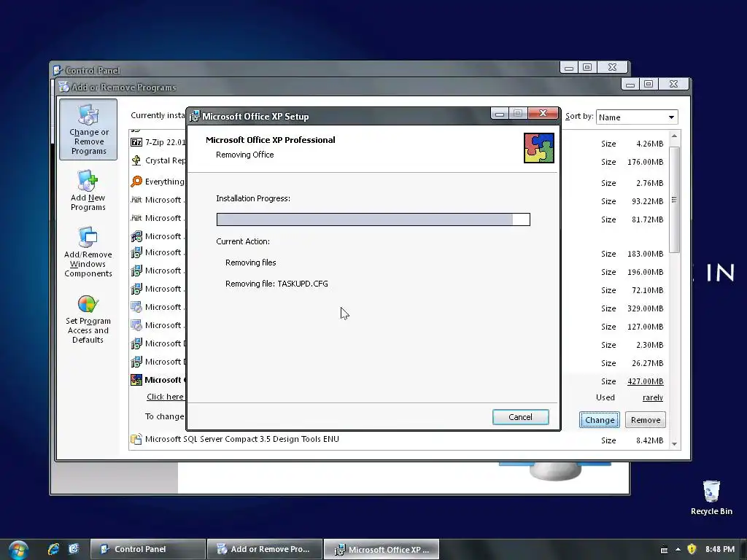
Task: Click the 'Removing file: TASKUPD.CFG' text
Action: 276,284
